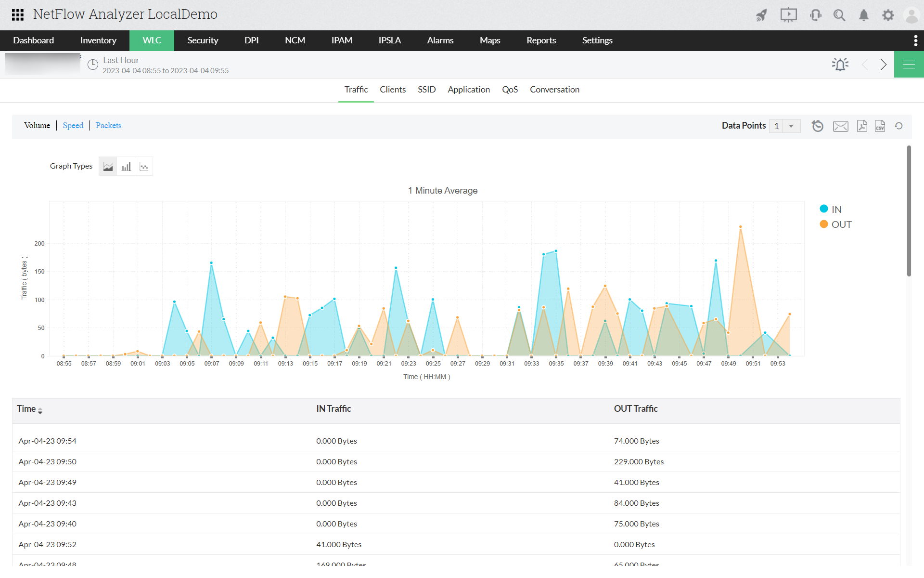Select the area chart graph type
The height and width of the screenshot is (578, 924).
[107, 166]
